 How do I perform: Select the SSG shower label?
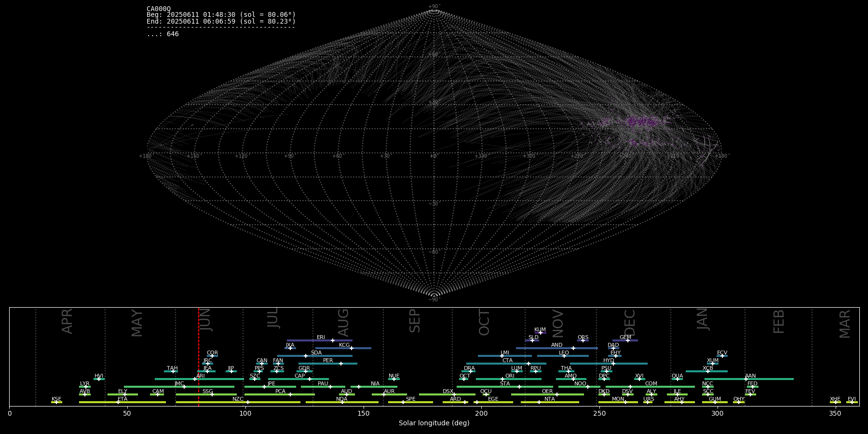(207, 392)
